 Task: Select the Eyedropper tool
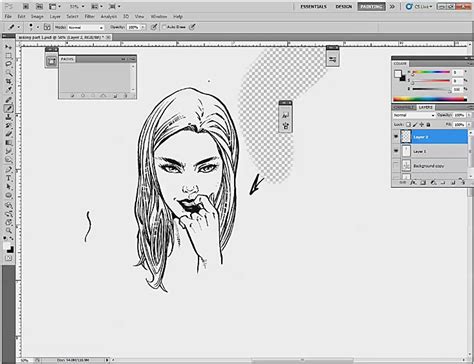point(8,90)
